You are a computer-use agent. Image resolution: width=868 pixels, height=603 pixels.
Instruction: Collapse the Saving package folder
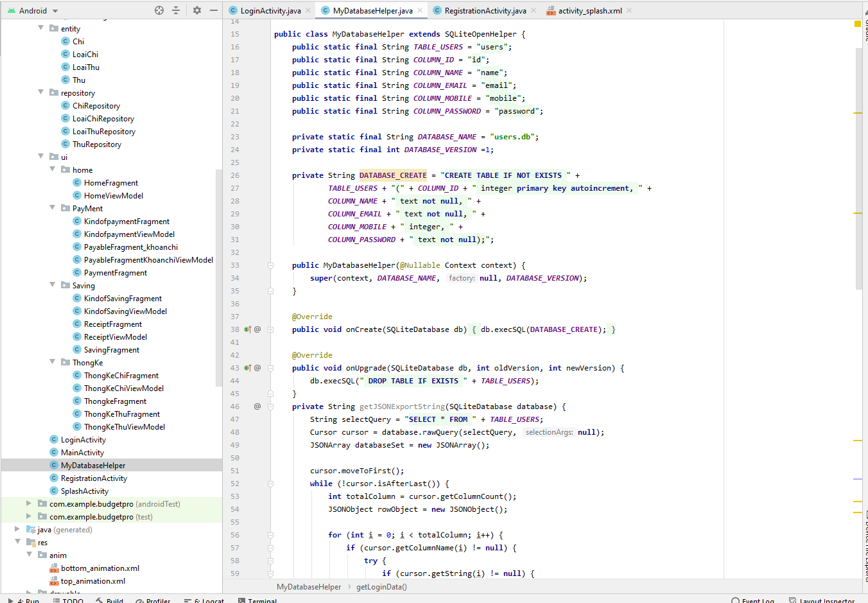click(53, 284)
